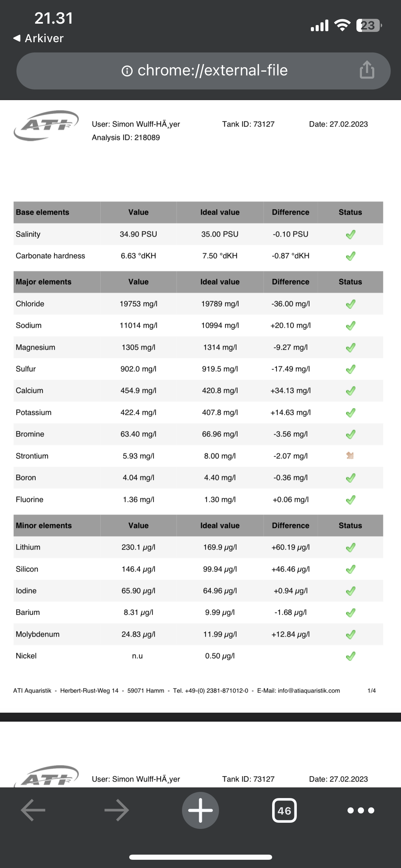Tap the battery indicator in status bar
The image size is (401, 868).
tap(368, 25)
